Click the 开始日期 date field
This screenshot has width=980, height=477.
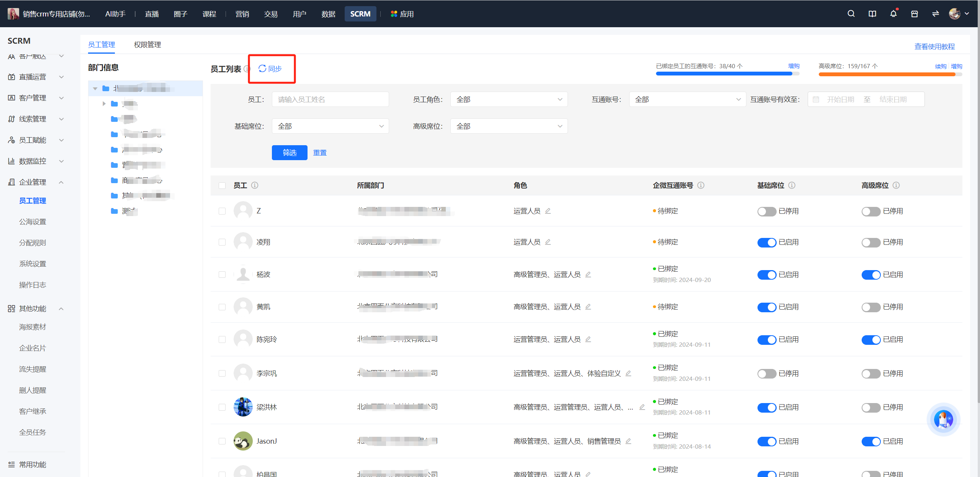pyautogui.click(x=840, y=100)
